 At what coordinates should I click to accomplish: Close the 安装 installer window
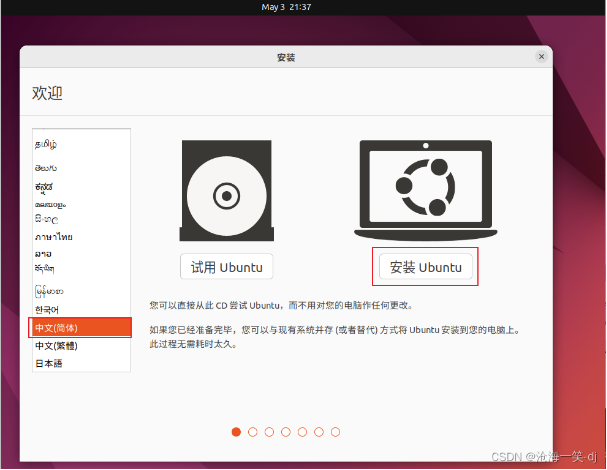[541, 57]
